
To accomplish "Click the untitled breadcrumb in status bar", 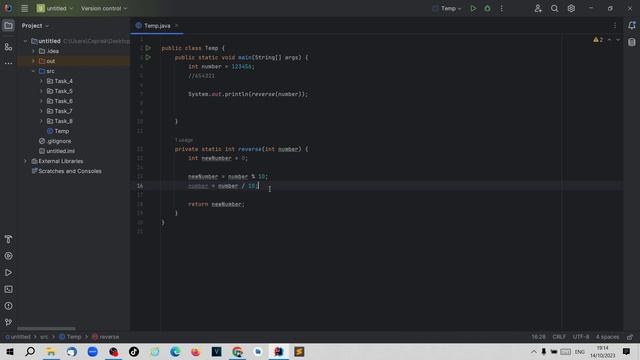I will tap(18, 337).
